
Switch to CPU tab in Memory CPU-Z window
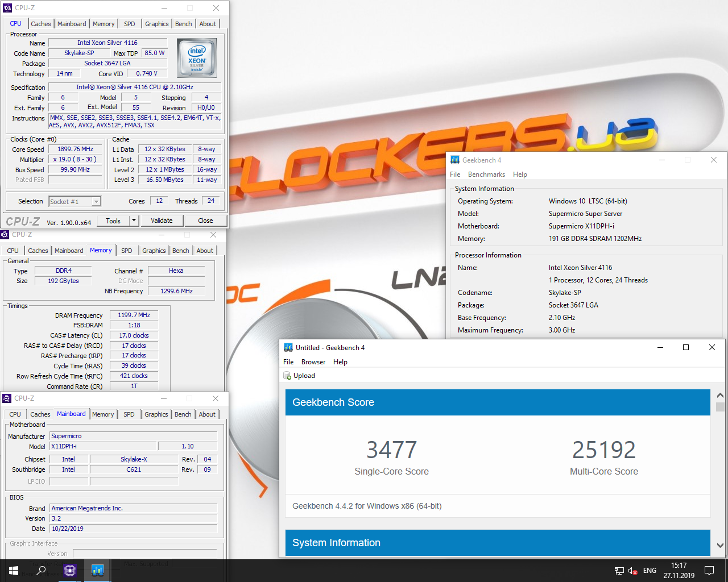pos(13,251)
